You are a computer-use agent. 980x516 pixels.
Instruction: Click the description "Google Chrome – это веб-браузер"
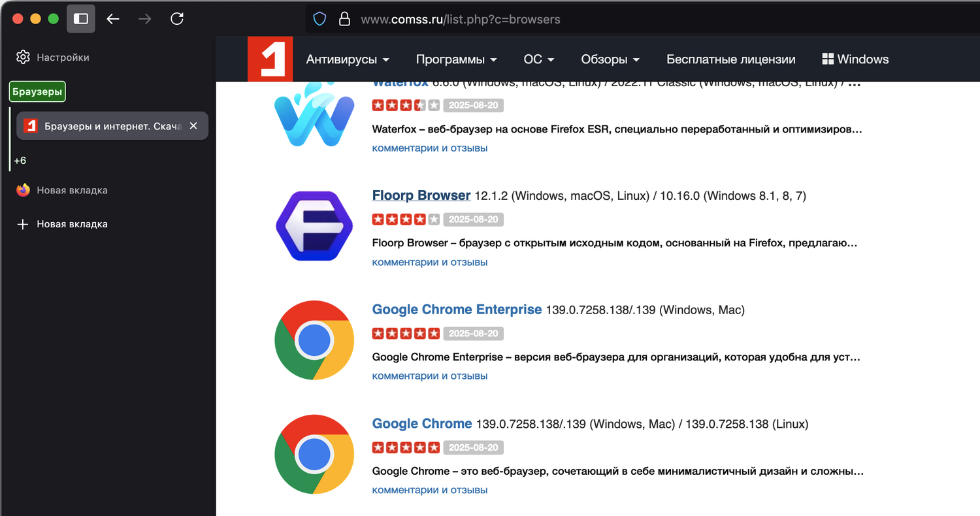point(618,472)
